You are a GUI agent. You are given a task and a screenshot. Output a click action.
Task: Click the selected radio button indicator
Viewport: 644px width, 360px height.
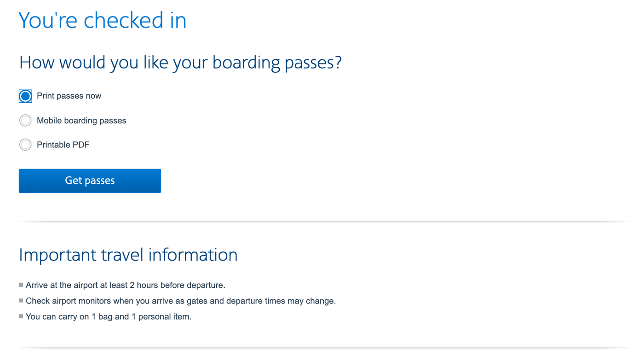click(x=25, y=96)
